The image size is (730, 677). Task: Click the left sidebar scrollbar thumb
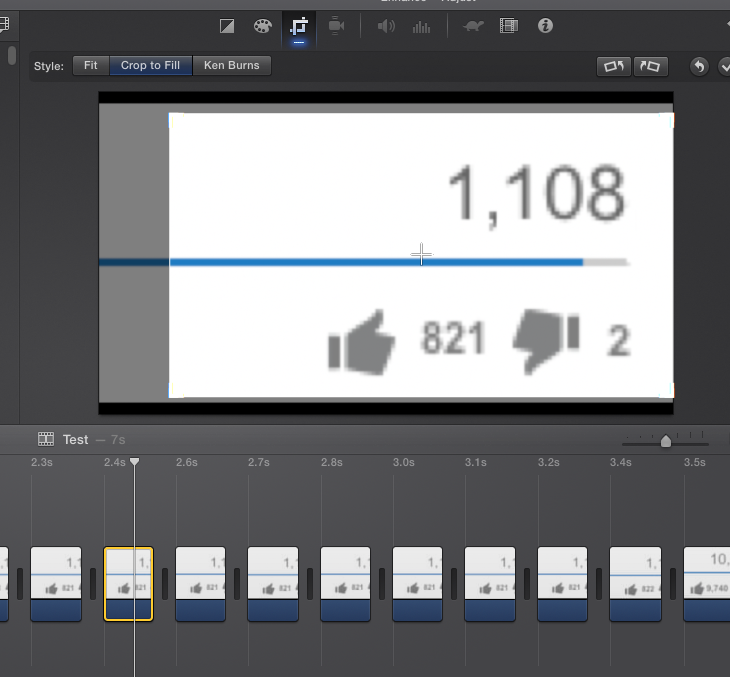click(x=12, y=55)
